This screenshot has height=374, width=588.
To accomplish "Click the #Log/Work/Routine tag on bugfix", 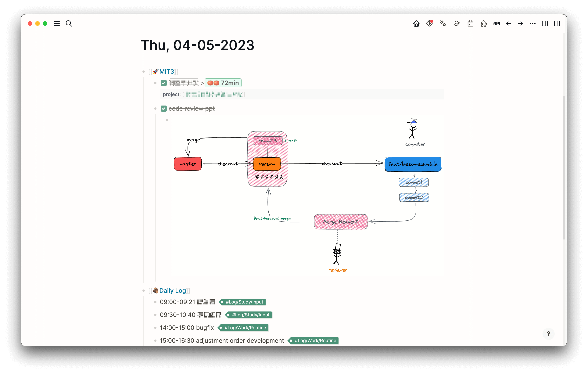I will (x=245, y=328).
